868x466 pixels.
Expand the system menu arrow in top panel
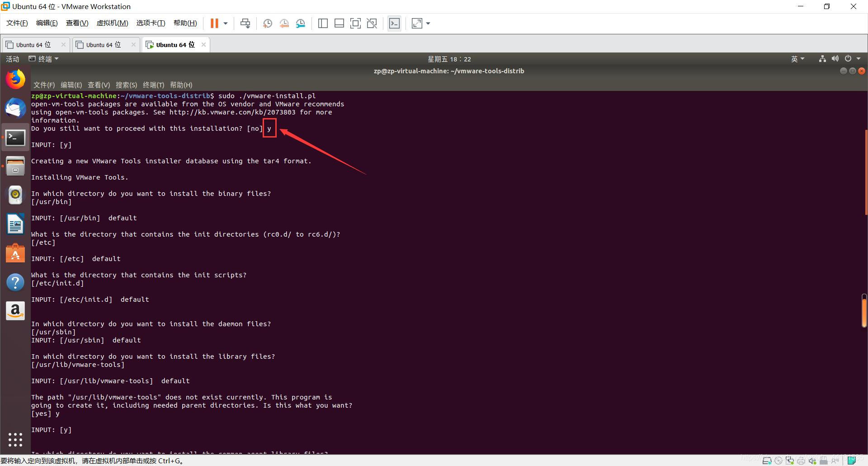pos(859,59)
